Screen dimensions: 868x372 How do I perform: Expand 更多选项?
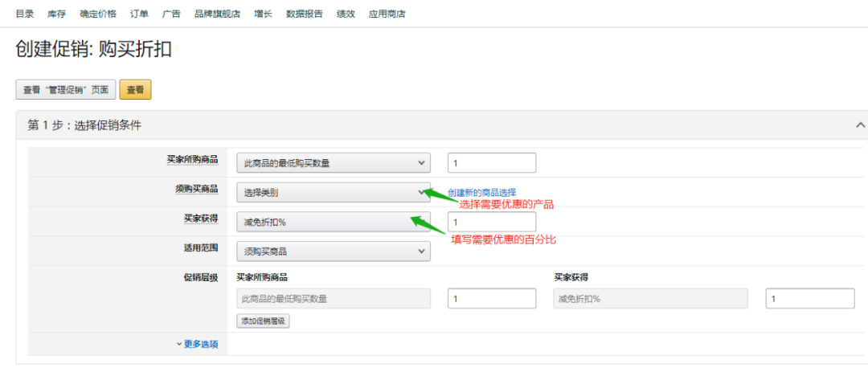(x=198, y=345)
